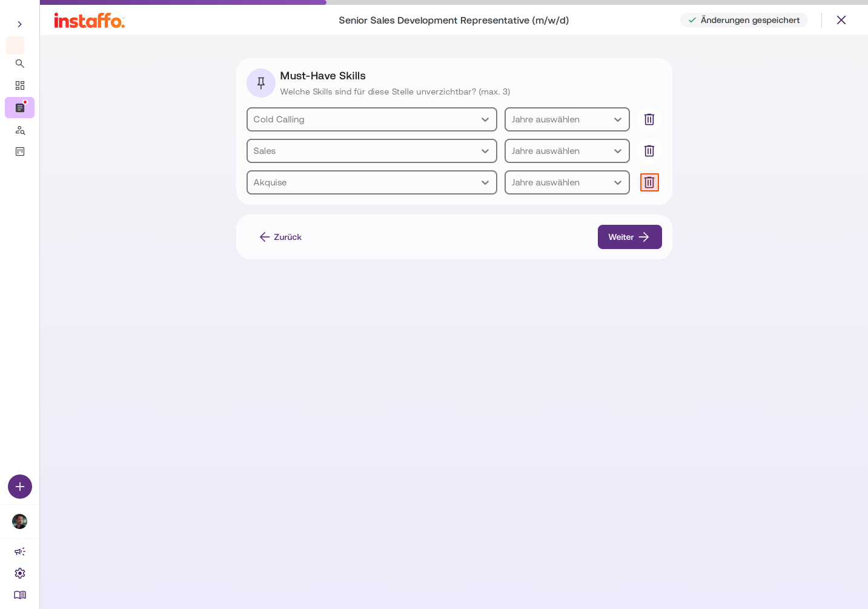Delete the Cold Calling skill row
The image size is (868, 609).
(x=649, y=119)
